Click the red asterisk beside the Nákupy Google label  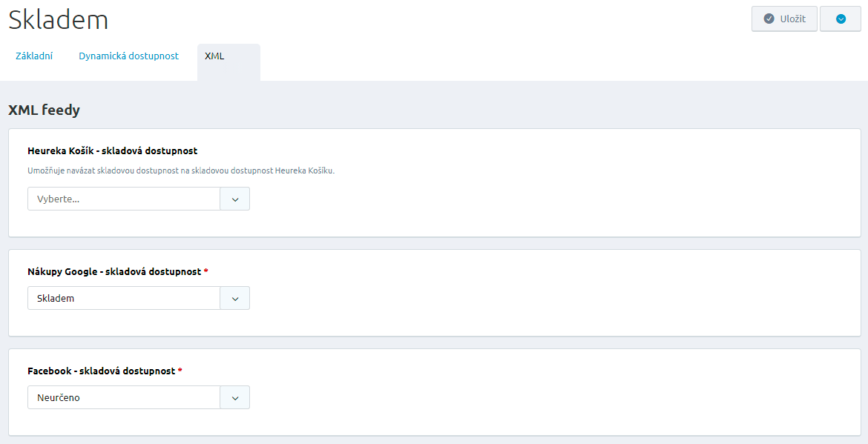(206, 272)
